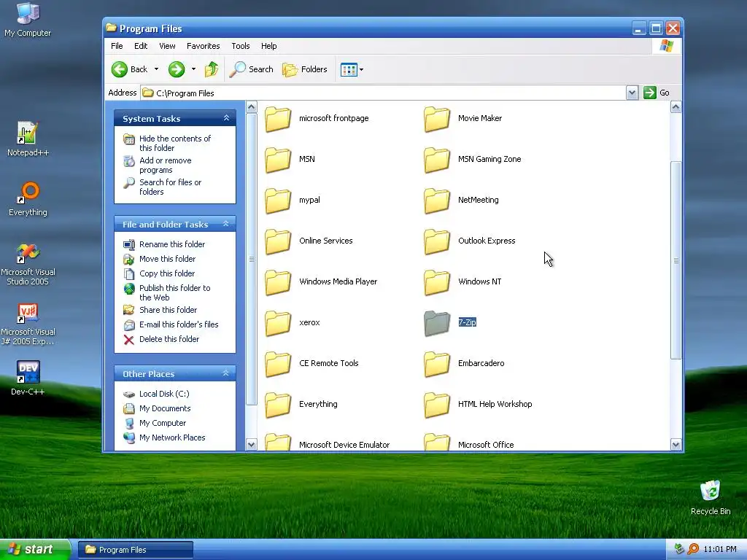Select the Online Services folder icon
747x560 pixels.
click(x=278, y=241)
